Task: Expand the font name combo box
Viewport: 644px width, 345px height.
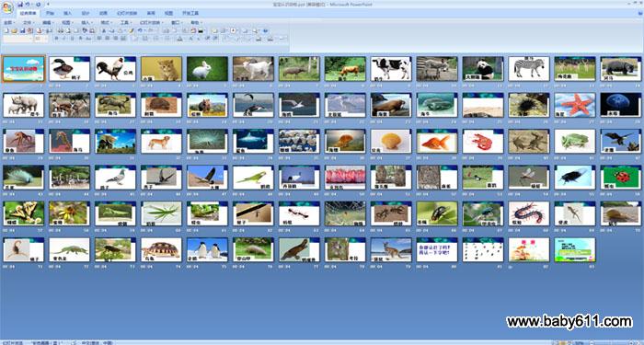Action: click(17, 39)
